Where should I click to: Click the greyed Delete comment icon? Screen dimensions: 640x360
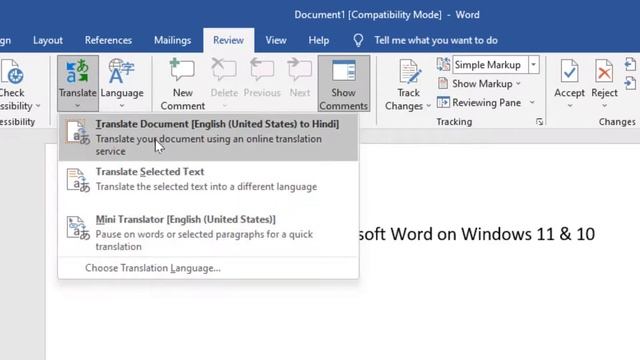click(x=224, y=70)
